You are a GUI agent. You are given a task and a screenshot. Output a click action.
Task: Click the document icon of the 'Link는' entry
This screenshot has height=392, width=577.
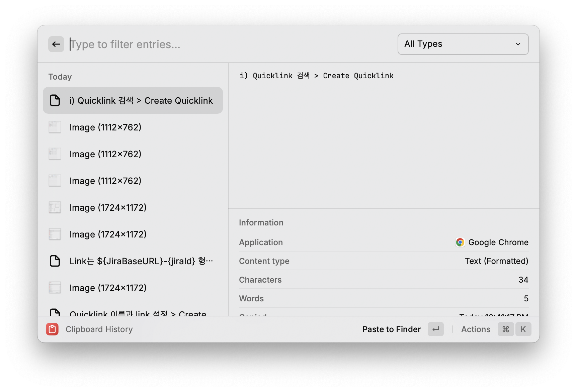pos(55,261)
